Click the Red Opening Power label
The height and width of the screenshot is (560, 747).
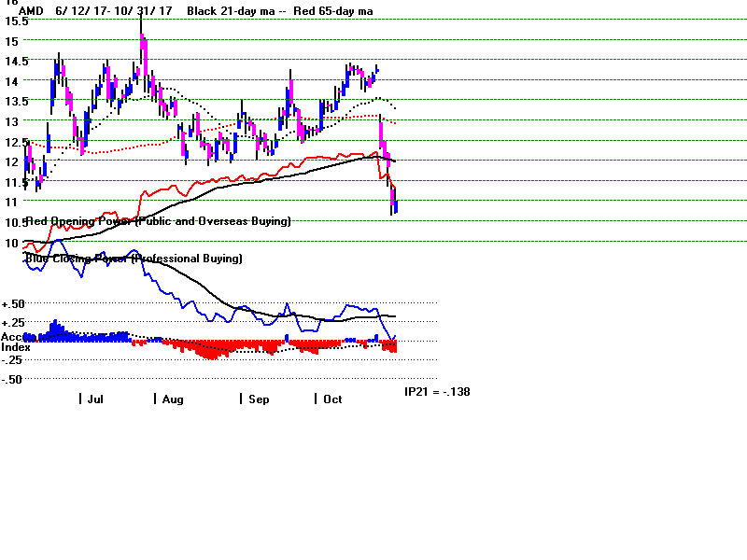(x=159, y=221)
